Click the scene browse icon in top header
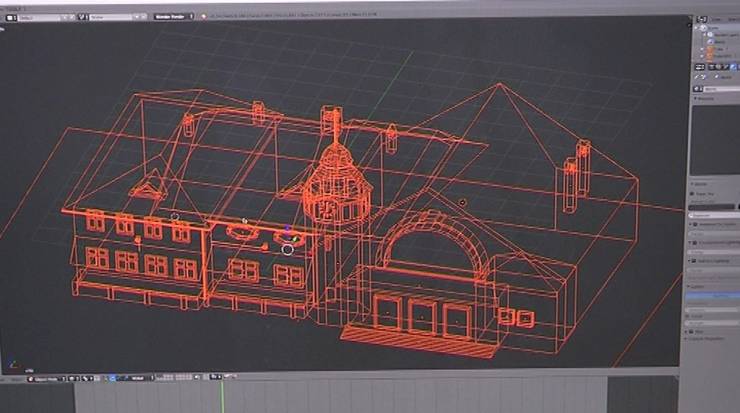 (x=83, y=17)
